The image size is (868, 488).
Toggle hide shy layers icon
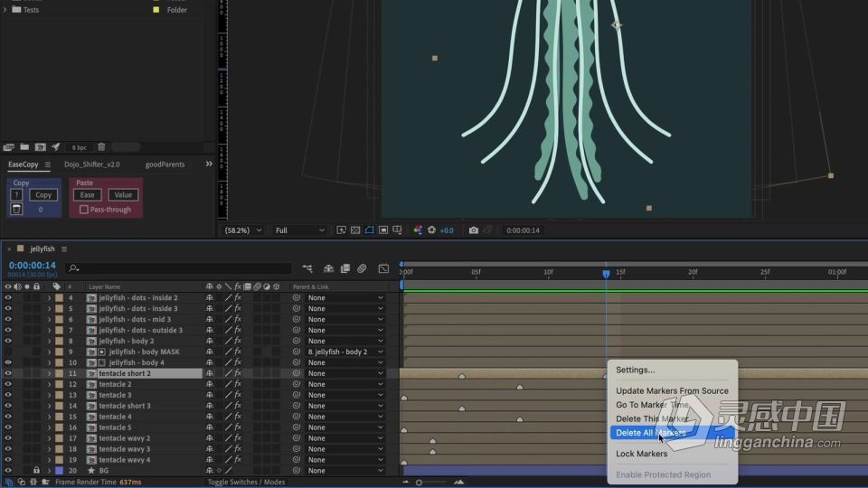(328, 268)
